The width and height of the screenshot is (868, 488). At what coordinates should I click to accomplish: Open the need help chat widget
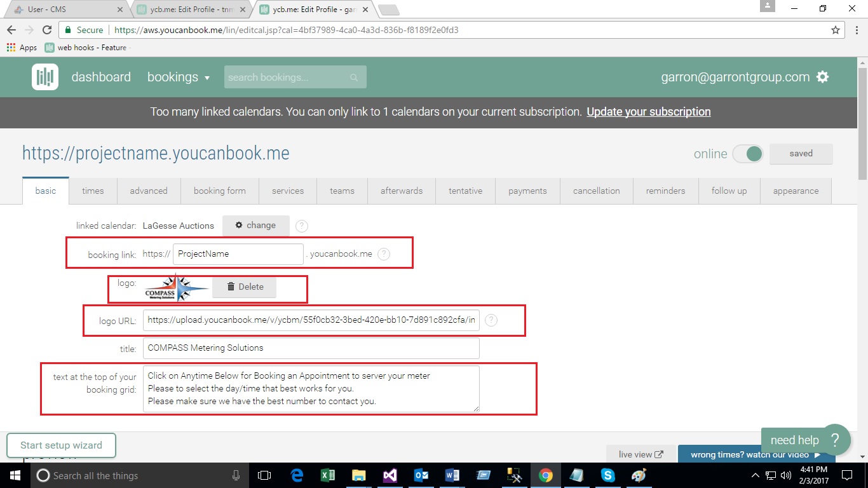804,440
